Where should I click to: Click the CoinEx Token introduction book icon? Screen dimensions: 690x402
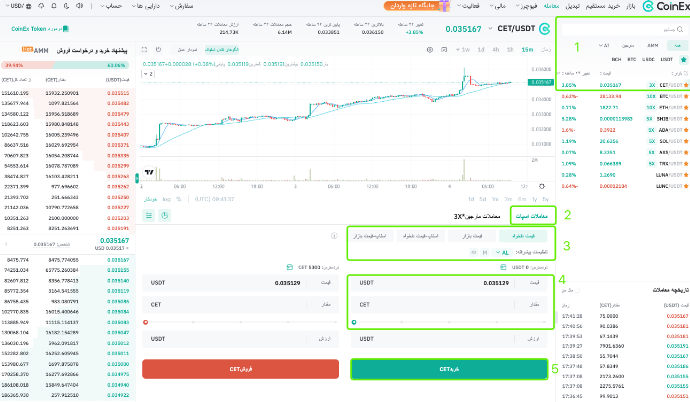click(66, 29)
